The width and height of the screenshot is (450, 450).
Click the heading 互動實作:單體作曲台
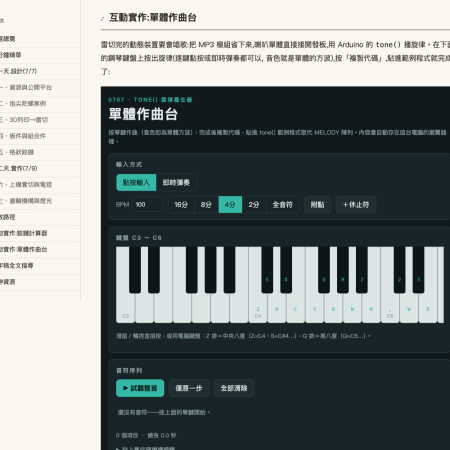coord(153,18)
